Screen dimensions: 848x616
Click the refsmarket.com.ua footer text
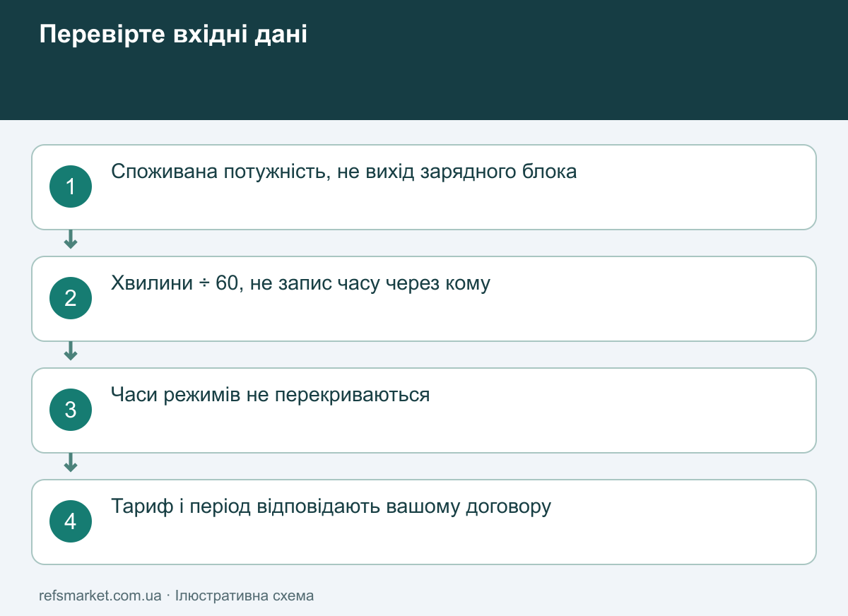click(x=100, y=596)
